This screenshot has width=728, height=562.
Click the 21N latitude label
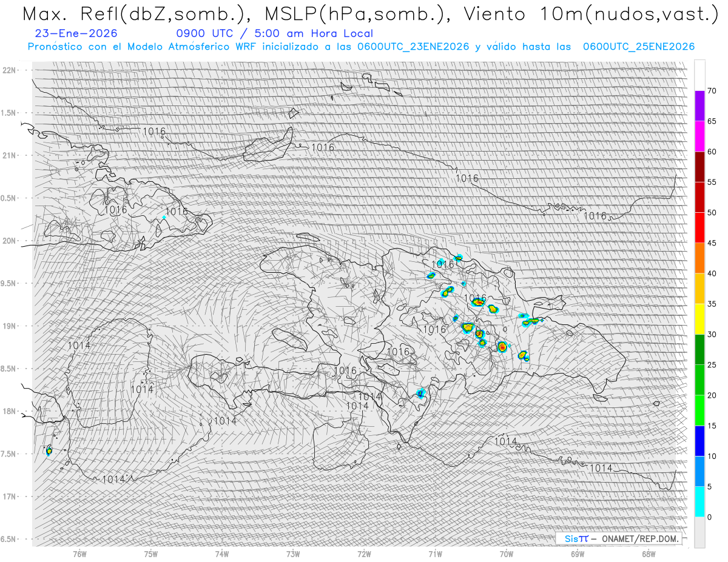tap(10, 155)
